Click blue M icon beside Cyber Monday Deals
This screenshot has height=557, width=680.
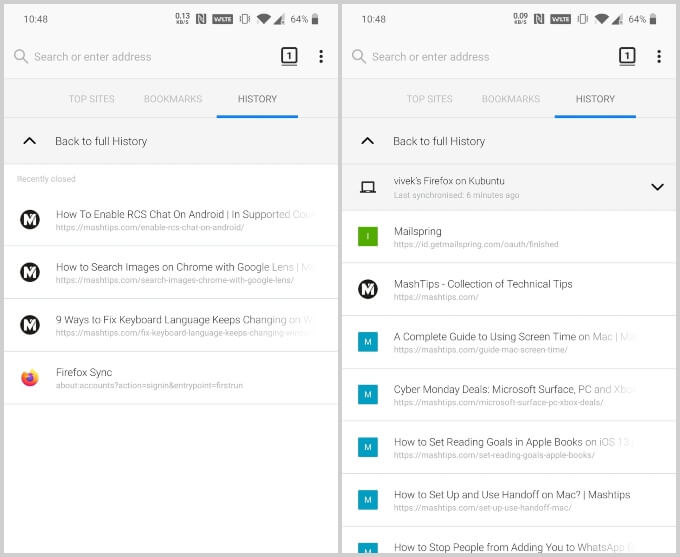tap(368, 394)
